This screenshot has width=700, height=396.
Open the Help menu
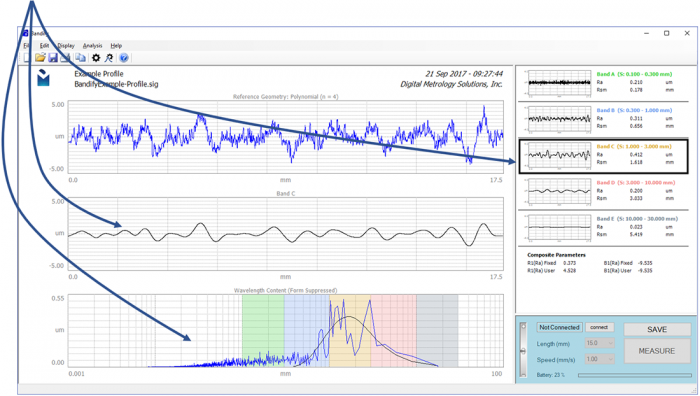(x=116, y=46)
